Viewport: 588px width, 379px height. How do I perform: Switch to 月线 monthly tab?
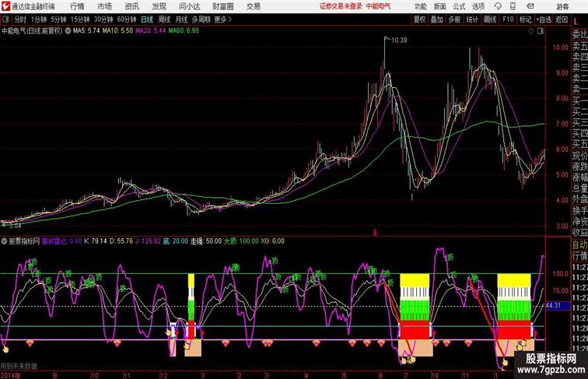click(181, 19)
